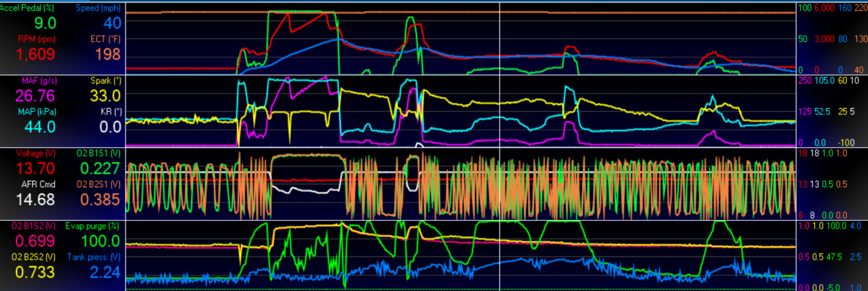Click the magenta O2 B1S2 value 0.699

[x=35, y=242]
